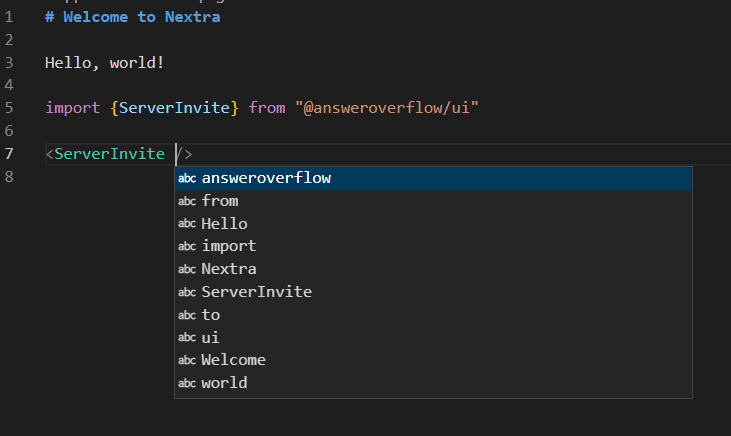Select the "ui" autocomplete suggestion
This screenshot has width=731, height=436.
point(211,338)
